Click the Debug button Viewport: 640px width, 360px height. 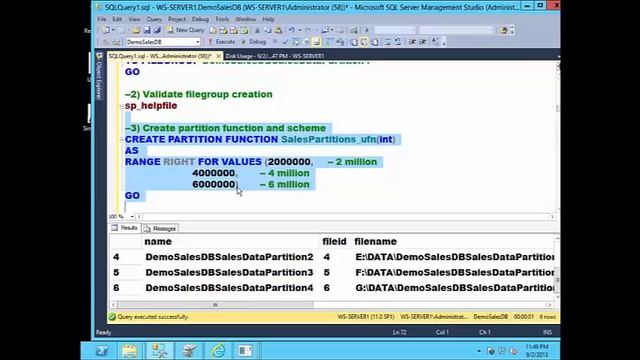pos(254,42)
